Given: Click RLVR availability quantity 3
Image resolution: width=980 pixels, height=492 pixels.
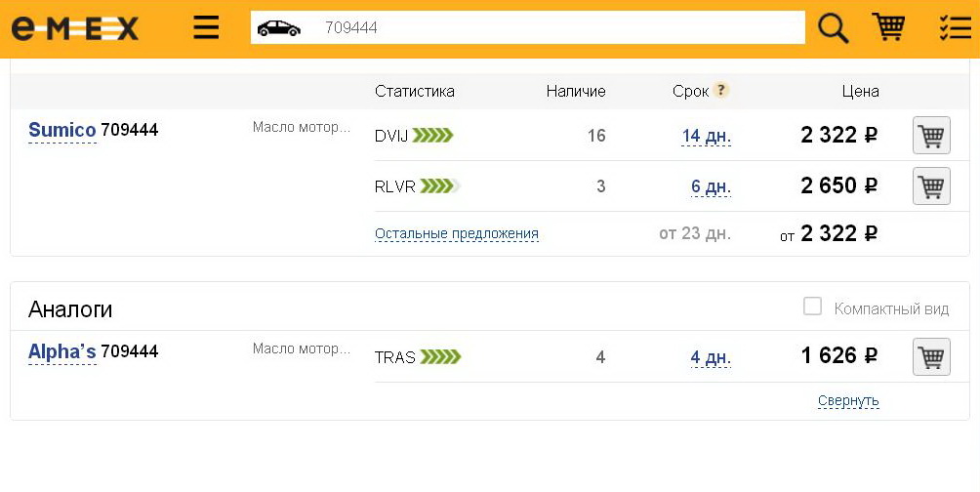Looking at the screenshot, I should click(600, 186).
